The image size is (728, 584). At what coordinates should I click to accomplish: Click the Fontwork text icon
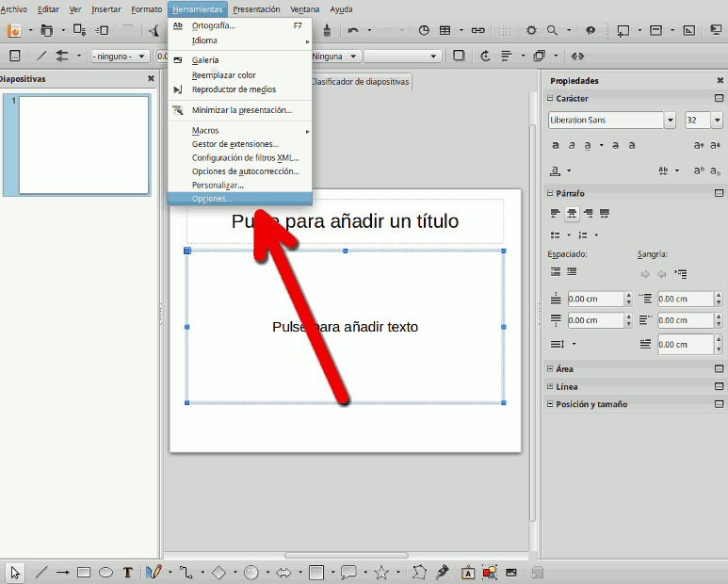[468, 572]
